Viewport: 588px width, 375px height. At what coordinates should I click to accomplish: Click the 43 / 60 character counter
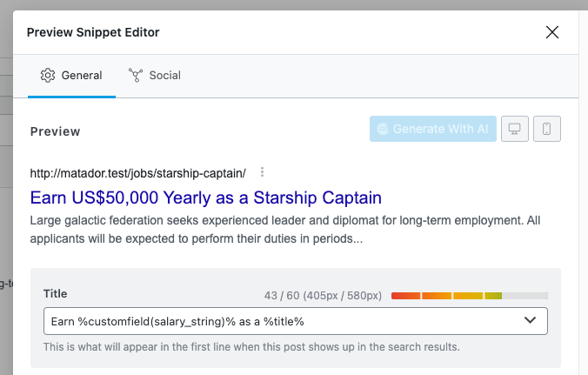pyautogui.click(x=323, y=296)
